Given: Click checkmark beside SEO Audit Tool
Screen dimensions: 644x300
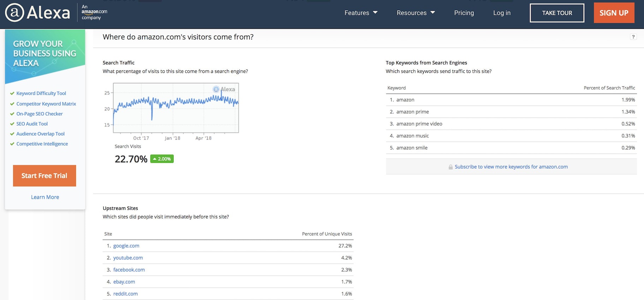Looking at the screenshot, I should [x=12, y=124].
